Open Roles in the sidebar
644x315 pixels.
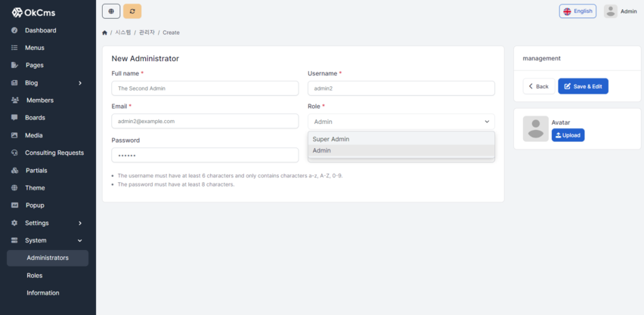[35, 276]
